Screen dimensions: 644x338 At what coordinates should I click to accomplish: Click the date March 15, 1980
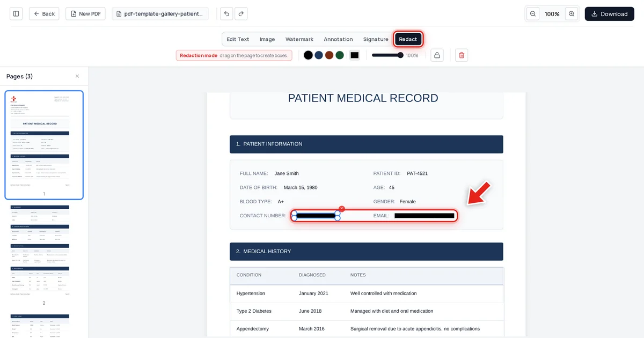tap(301, 188)
